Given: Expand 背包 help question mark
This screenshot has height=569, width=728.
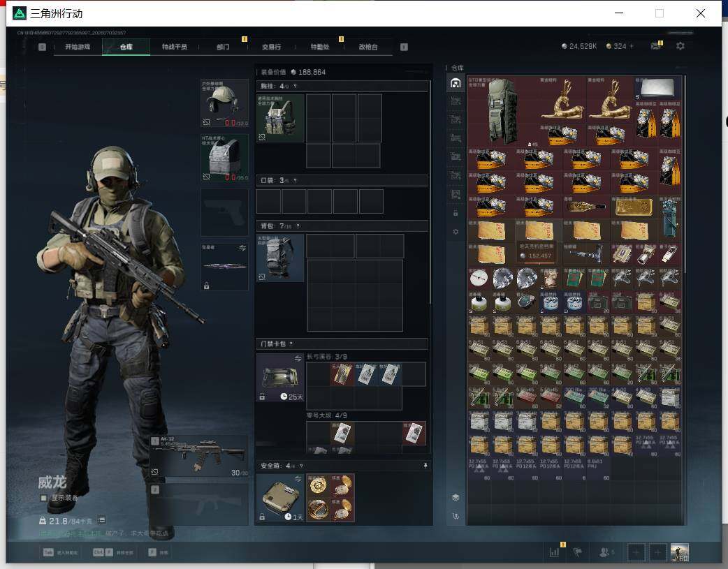Looking at the screenshot, I should pos(298,226).
